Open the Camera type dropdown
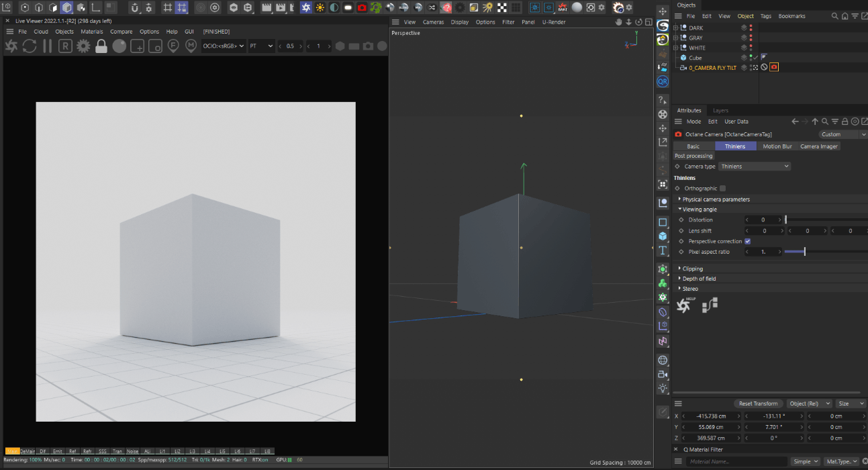This screenshot has width=868, height=470. [755, 167]
